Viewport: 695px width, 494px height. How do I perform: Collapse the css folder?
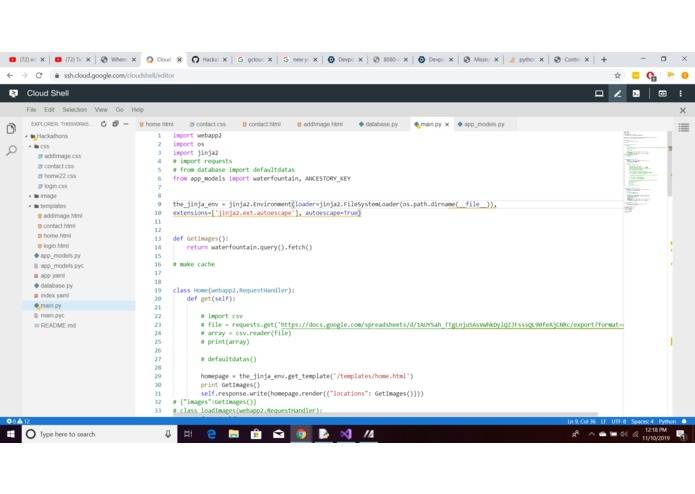click(31, 146)
